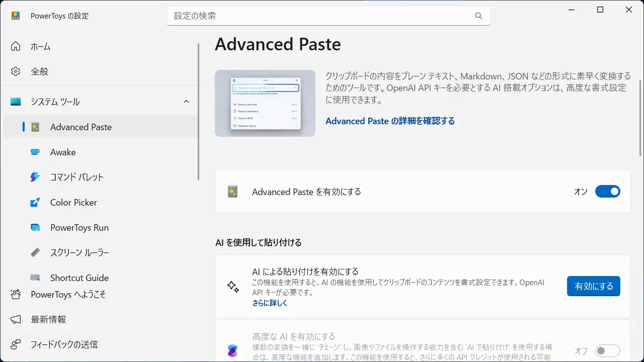The width and height of the screenshot is (644, 362).
Task: Toggle the 高度な AI を有効にする switch
Action: coord(607,350)
